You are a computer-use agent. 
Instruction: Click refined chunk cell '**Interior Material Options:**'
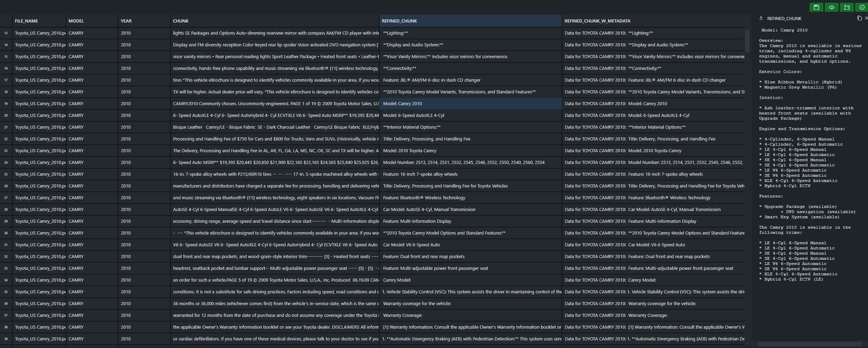point(470,127)
